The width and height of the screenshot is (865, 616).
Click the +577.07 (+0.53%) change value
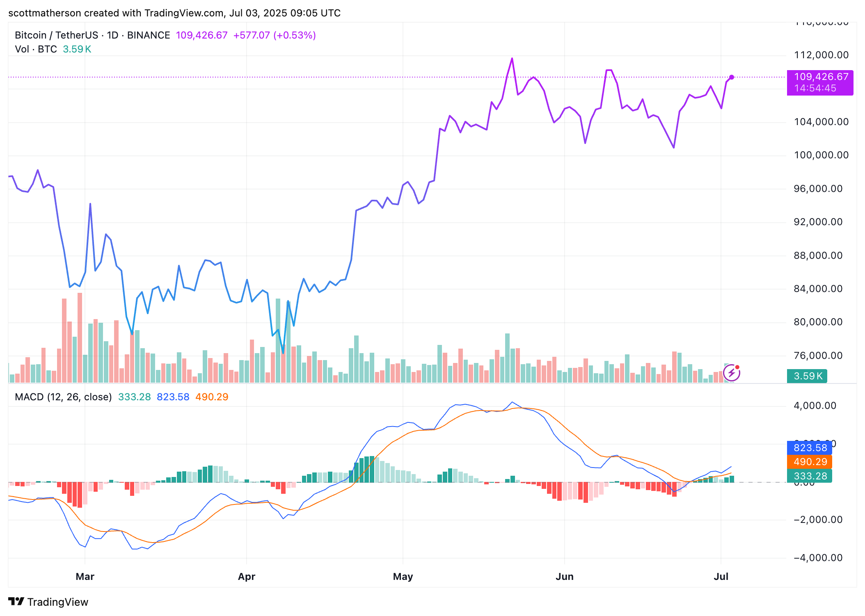(275, 35)
